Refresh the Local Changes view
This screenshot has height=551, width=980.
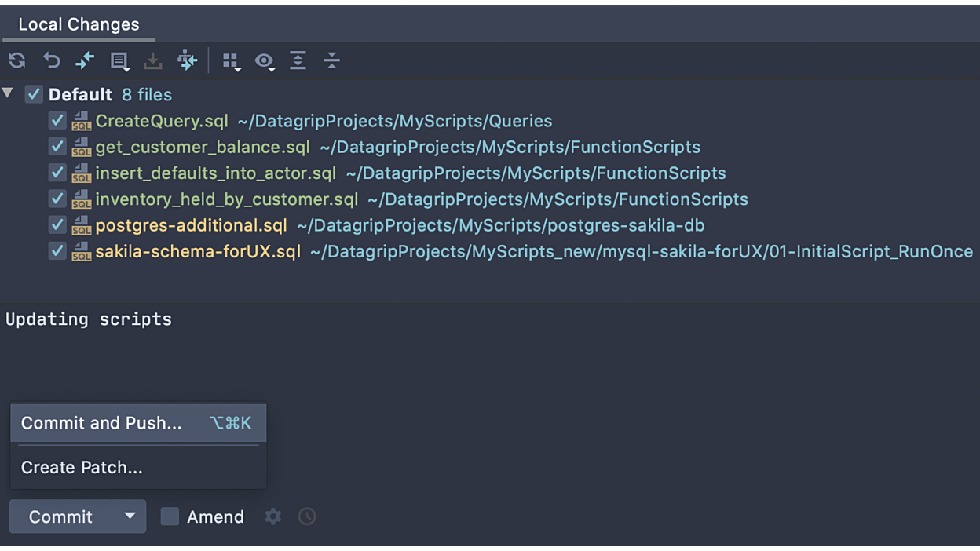16,60
